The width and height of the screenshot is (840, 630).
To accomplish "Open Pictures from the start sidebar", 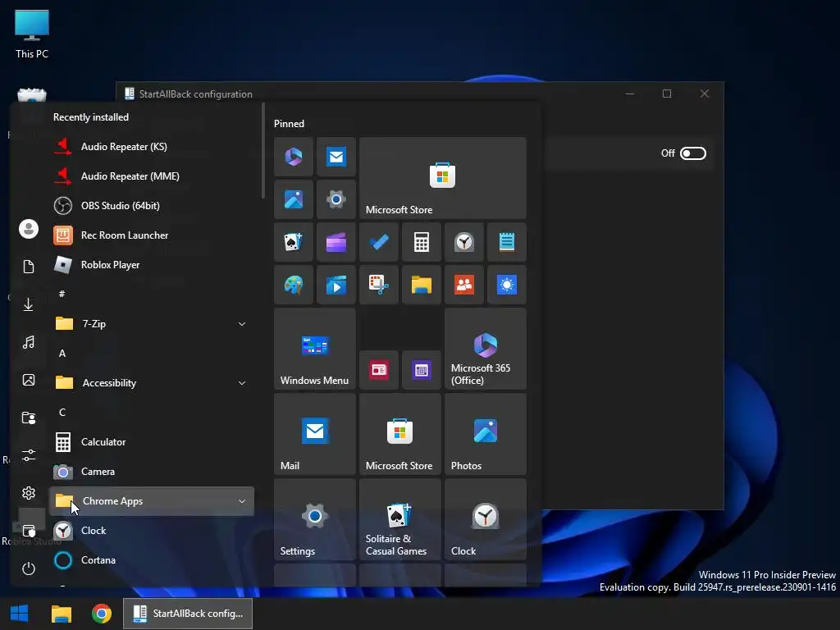I will pos(29,380).
